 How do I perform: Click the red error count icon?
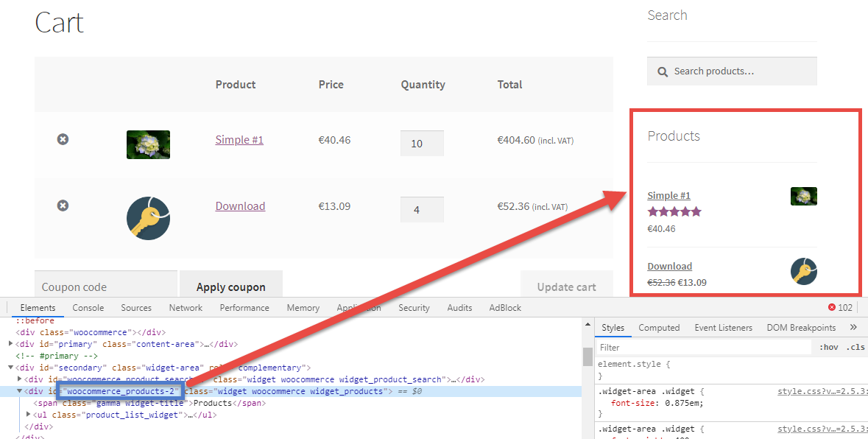point(831,307)
